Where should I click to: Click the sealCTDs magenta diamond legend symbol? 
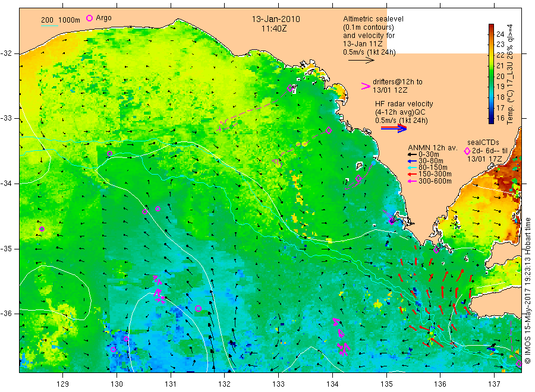[467, 151]
